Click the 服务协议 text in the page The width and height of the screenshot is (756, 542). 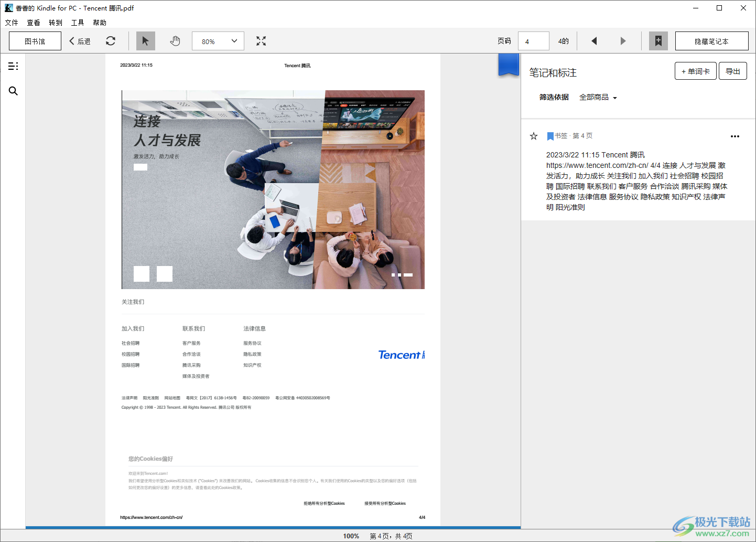pos(252,343)
